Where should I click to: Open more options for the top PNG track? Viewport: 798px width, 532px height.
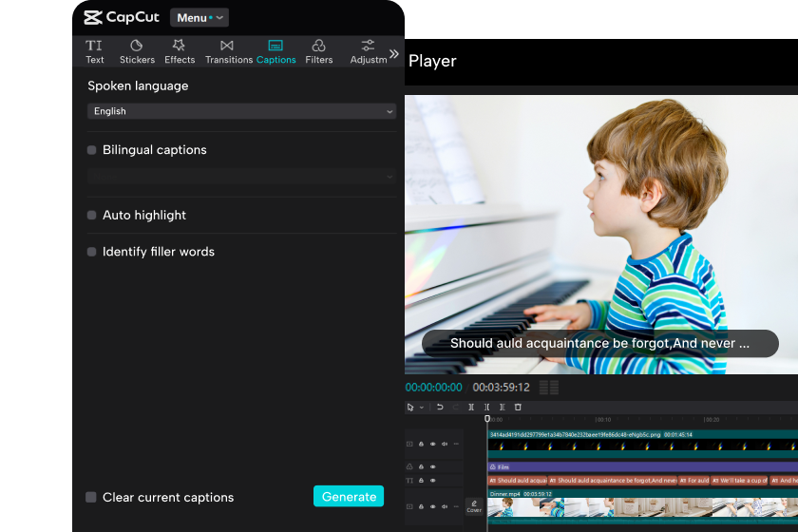point(457,444)
